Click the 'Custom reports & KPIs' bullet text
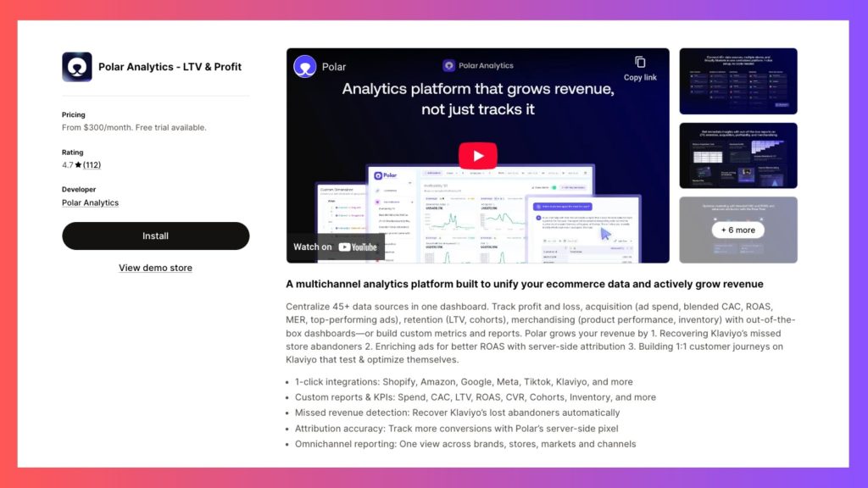Image resolution: width=868 pixels, height=488 pixels. click(x=475, y=397)
